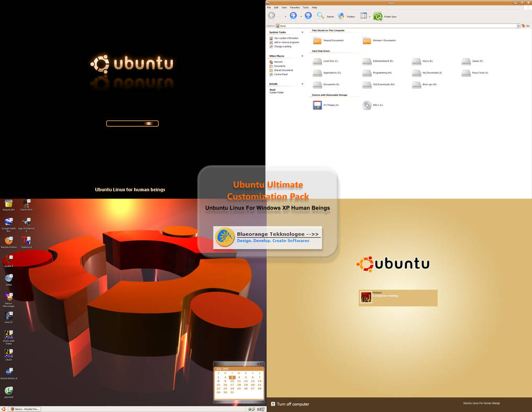Open the Recycle Bin
Image resolution: width=532 pixels, height=412 pixels.
click(x=8, y=204)
